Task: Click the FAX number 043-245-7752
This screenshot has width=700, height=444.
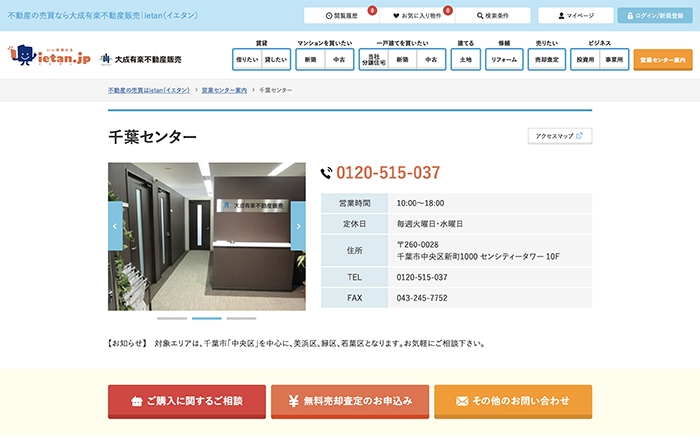Action: tap(422, 298)
